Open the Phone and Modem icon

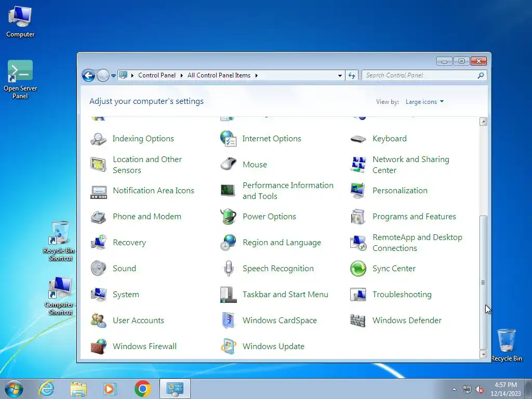pyautogui.click(x=98, y=217)
